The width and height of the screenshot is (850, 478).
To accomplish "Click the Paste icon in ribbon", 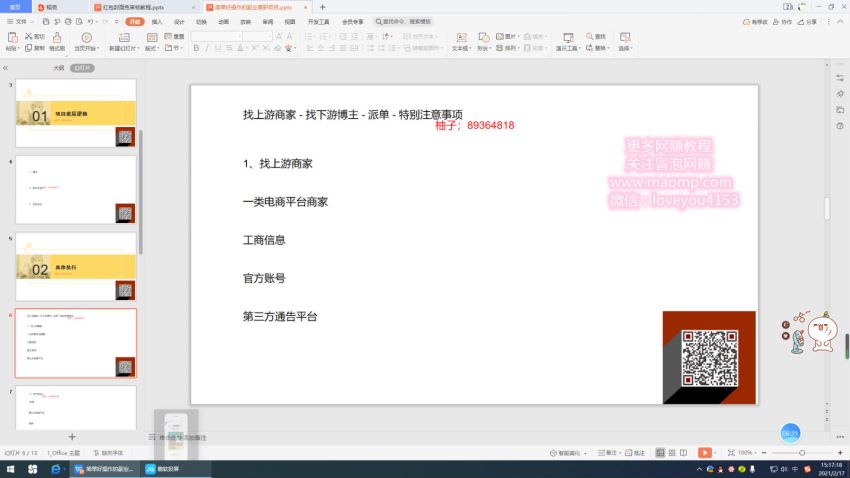I will pyautogui.click(x=11, y=37).
